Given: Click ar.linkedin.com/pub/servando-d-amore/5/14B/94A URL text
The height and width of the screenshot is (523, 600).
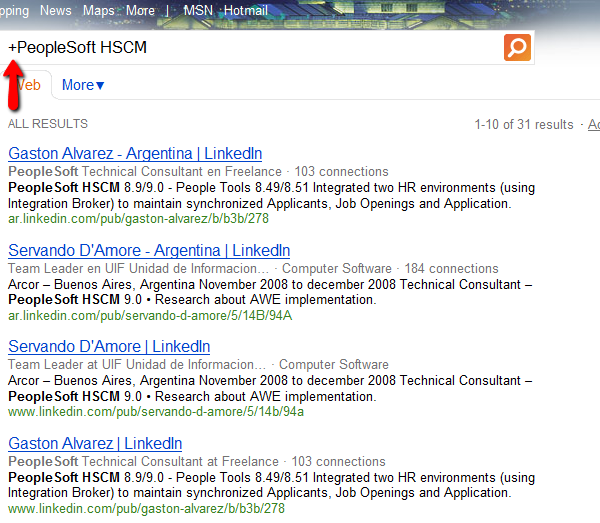Looking at the screenshot, I should (x=150, y=316).
